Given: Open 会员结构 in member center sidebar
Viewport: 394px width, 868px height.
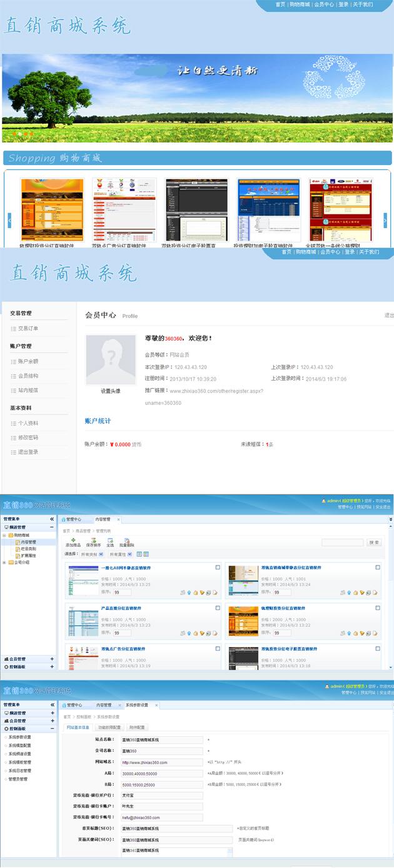Looking at the screenshot, I should pyautogui.click(x=28, y=376).
